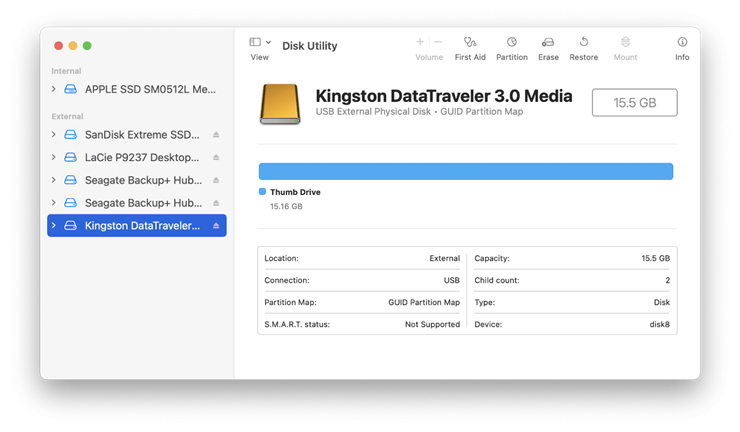Click the Thumb Drive blue legend swatch
Image resolution: width=740 pixels, height=432 pixels.
pyautogui.click(x=262, y=191)
